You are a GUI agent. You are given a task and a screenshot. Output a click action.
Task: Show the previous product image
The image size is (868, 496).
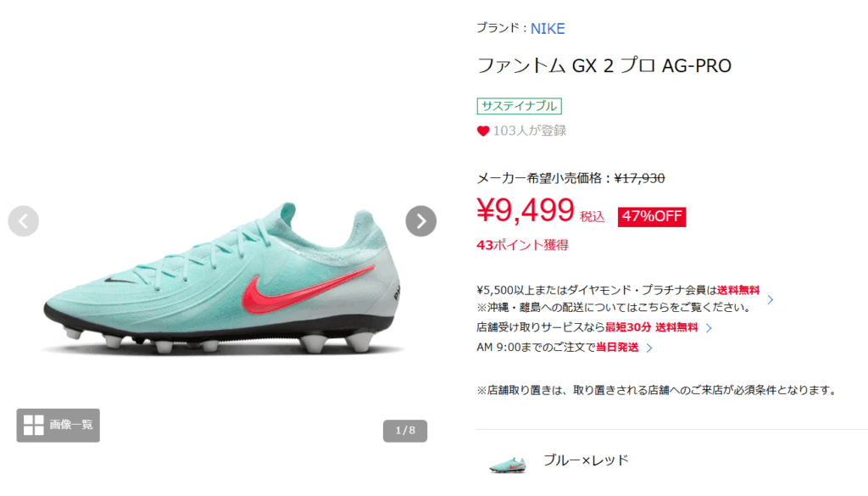coord(23,221)
